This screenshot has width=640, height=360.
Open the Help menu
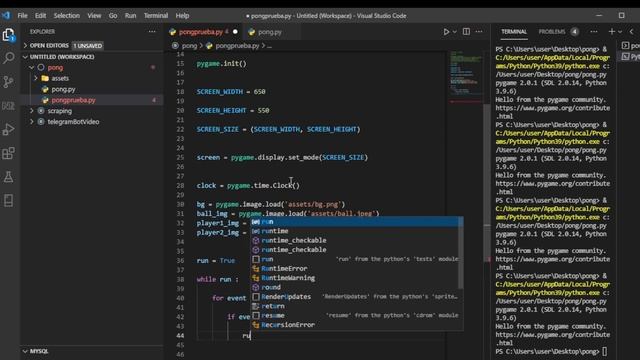pos(182,16)
